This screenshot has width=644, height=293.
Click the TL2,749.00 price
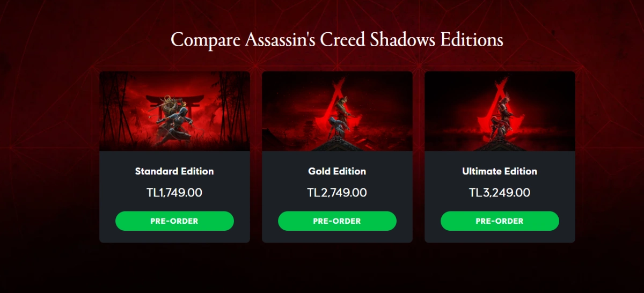(337, 193)
